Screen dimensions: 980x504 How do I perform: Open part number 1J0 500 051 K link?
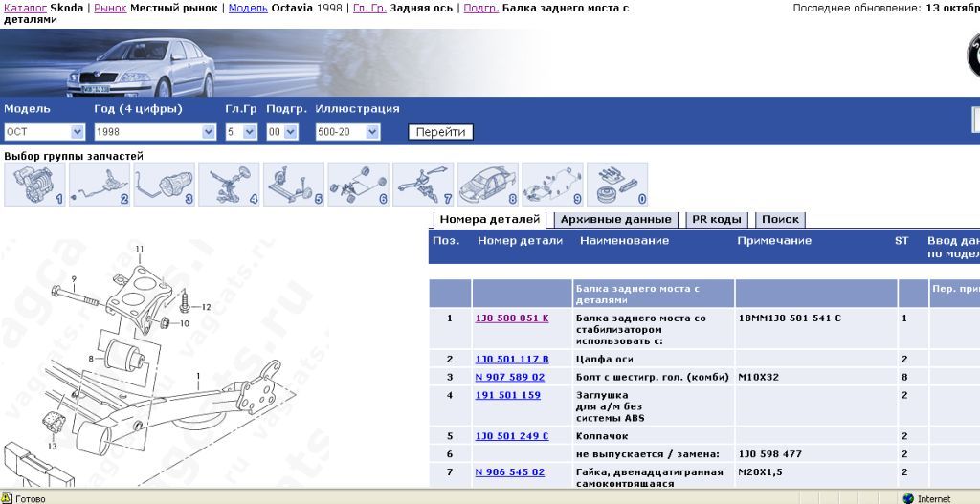tap(511, 318)
